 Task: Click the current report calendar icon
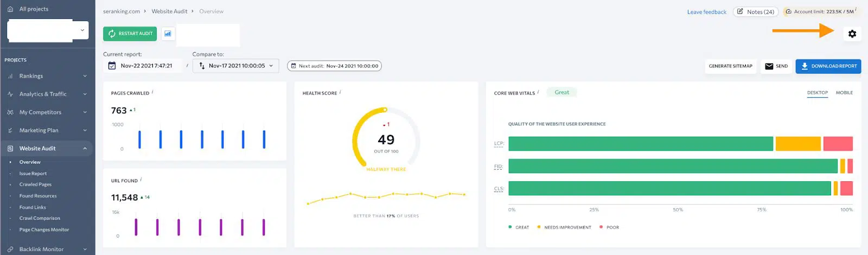click(112, 66)
